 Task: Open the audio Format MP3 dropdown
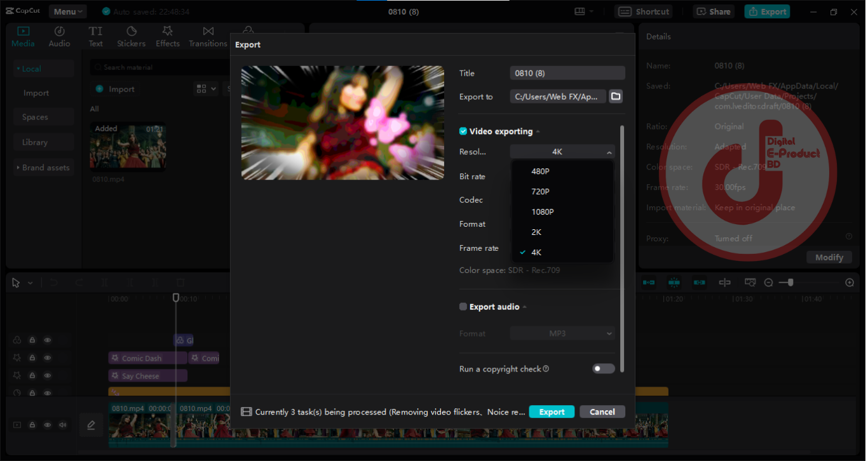coord(562,333)
